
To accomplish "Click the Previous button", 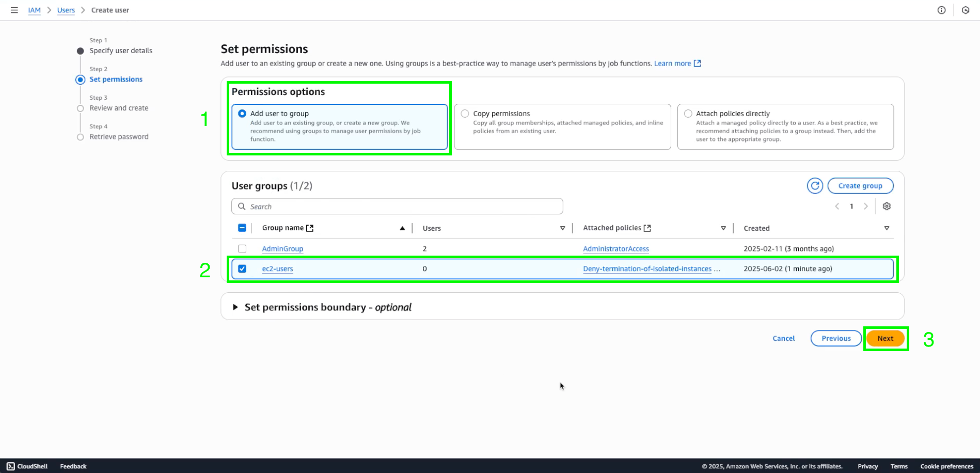I will [836, 338].
